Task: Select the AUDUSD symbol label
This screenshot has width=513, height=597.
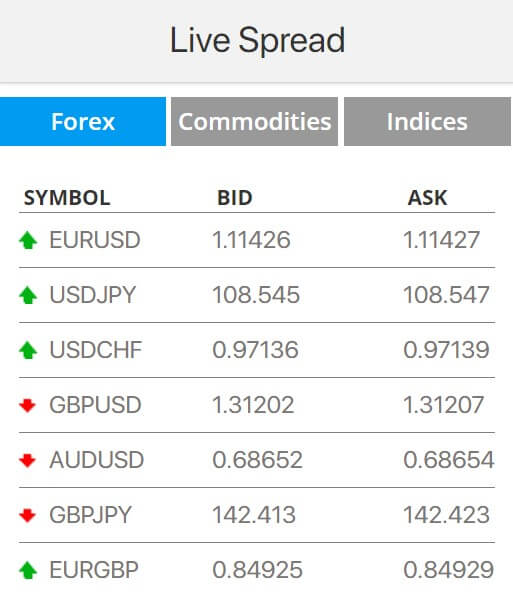Action: pos(96,460)
